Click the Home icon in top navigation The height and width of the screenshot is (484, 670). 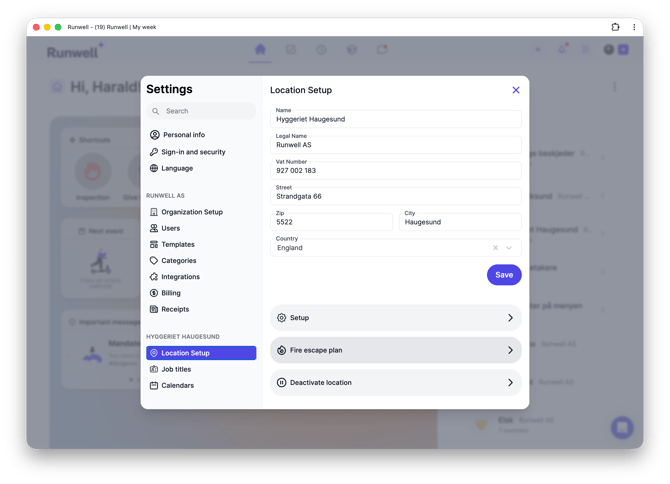click(x=260, y=50)
